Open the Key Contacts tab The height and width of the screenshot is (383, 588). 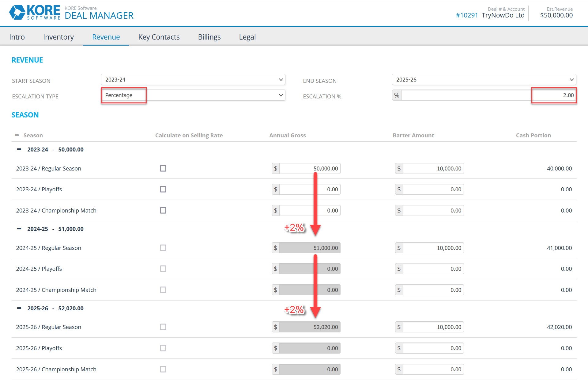[159, 37]
